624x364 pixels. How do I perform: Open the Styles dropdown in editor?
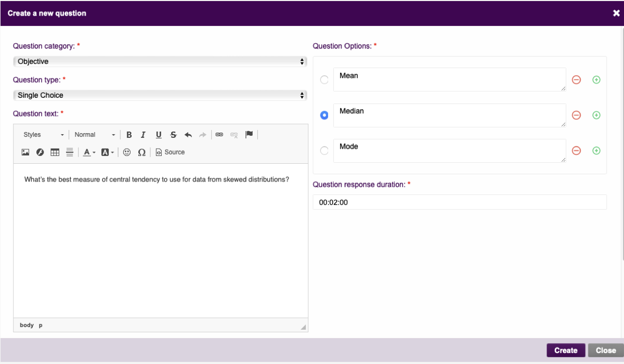tap(43, 135)
